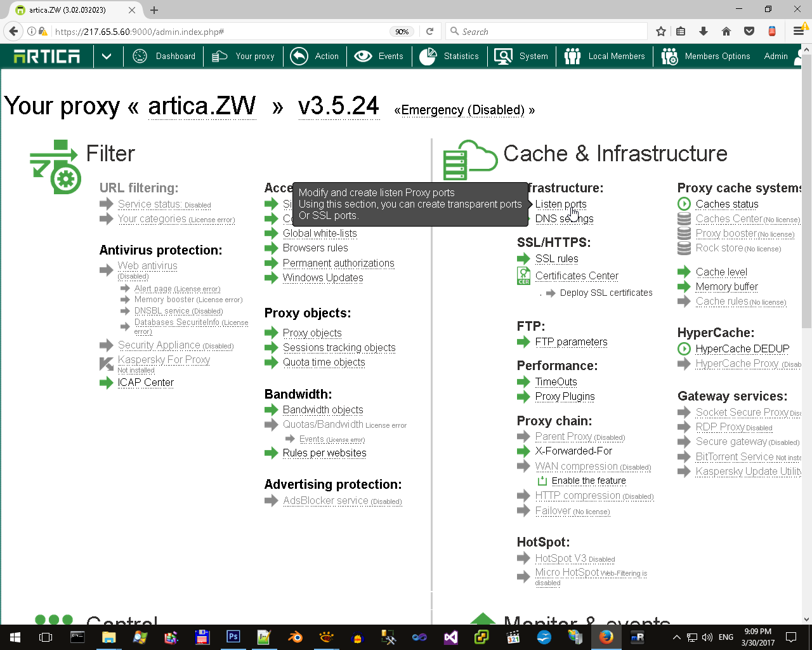Focus the URL address bar
812x650 pixels.
click(220, 32)
